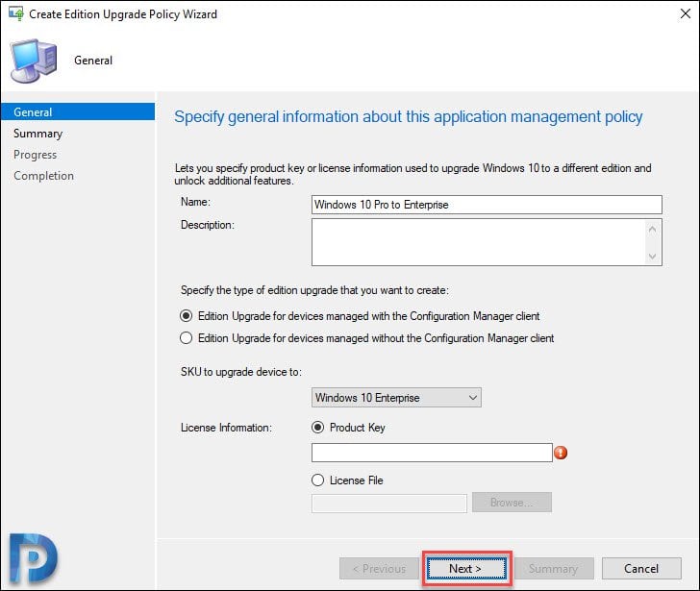This screenshot has width=700, height=591.
Task: Click the disabled < Previous button
Action: click(x=379, y=569)
